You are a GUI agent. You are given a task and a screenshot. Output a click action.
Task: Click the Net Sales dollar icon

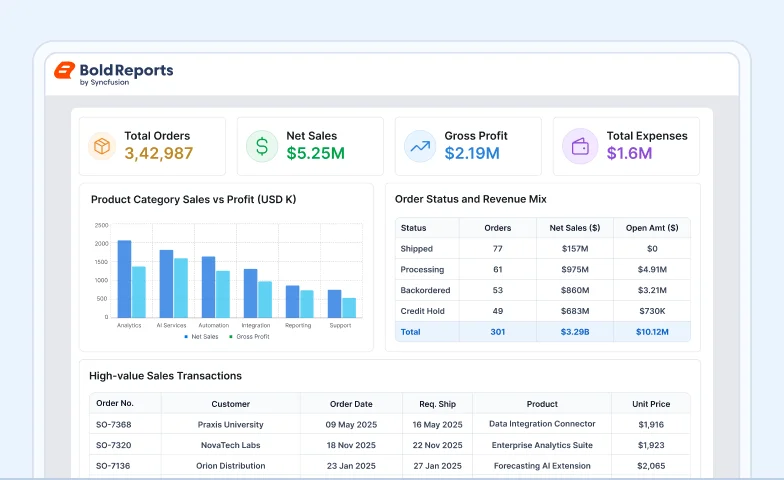coord(262,146)
